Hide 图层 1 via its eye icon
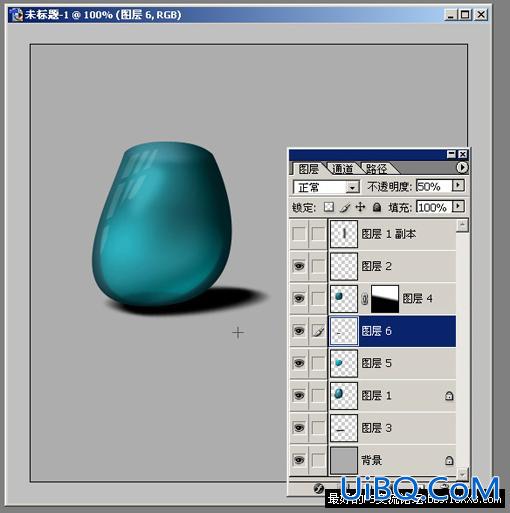 point(299,395)
